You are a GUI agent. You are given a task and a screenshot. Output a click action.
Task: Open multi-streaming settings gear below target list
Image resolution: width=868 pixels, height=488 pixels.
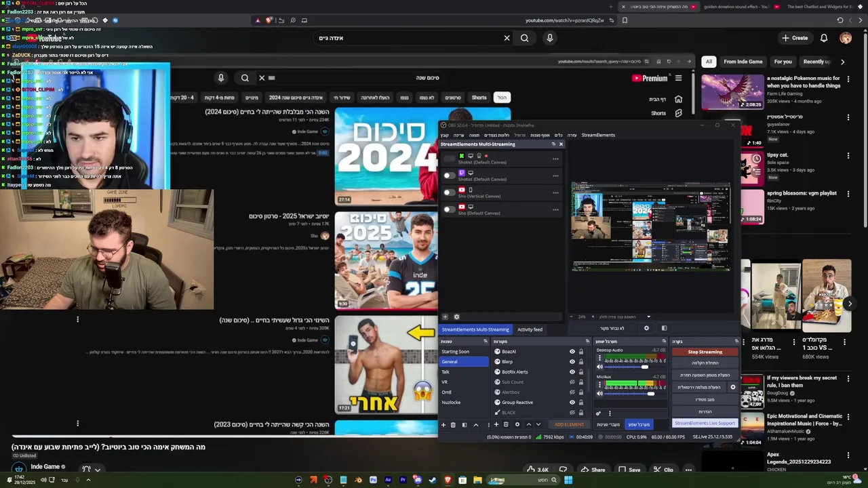coord(456,317)
